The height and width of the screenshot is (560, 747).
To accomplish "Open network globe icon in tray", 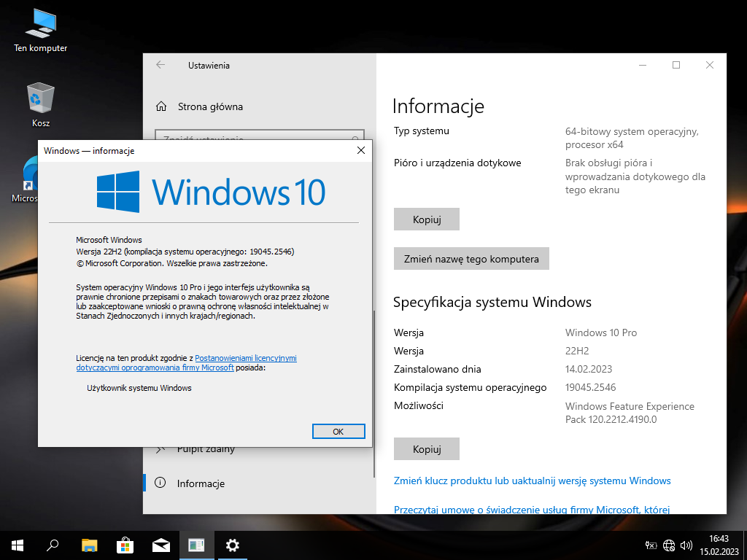I will click(x=669, y=545).
